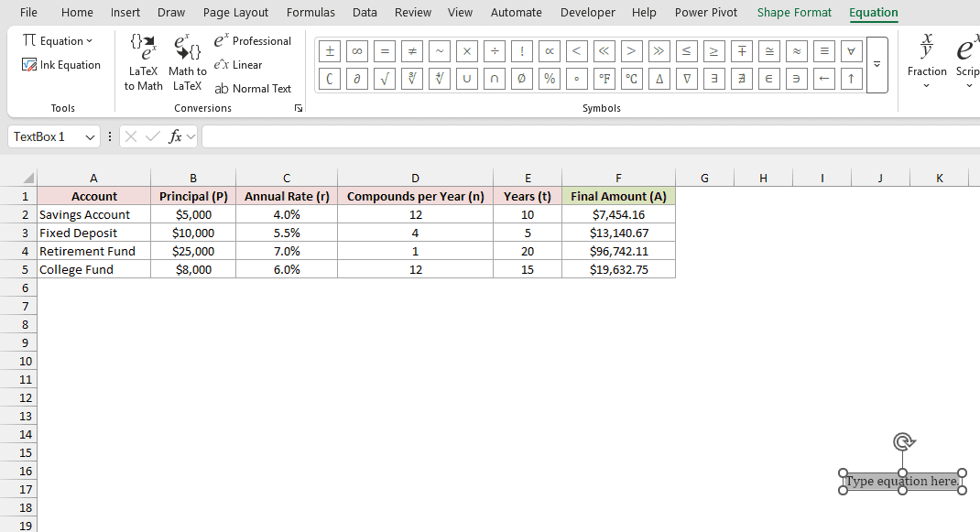Click inside the formula bar input
The height and width of the screenshot is (532, 980).
coord(591,136)
